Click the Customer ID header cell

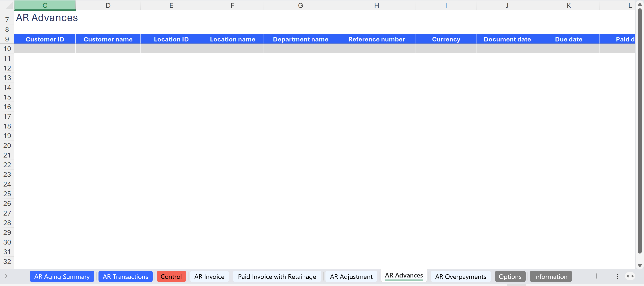pos(45,39)
